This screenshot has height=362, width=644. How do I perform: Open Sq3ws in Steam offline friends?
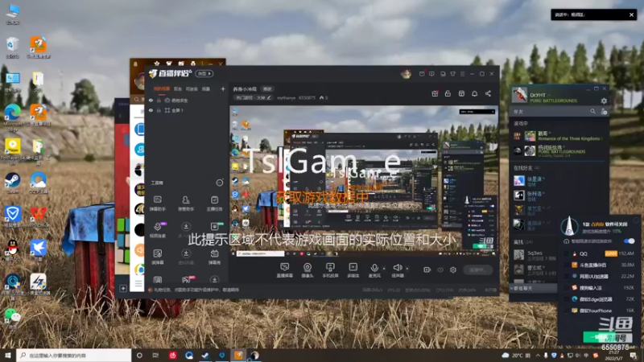click(535, 255)
